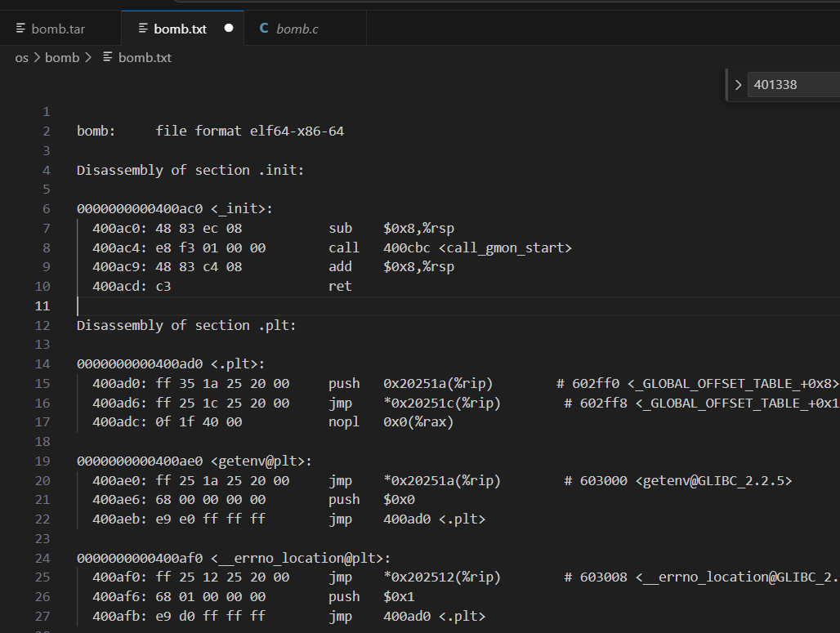Click the file icon in the breadcrumb bar
The height and width of the screenshot is (633, 840).
coord(107,57)
